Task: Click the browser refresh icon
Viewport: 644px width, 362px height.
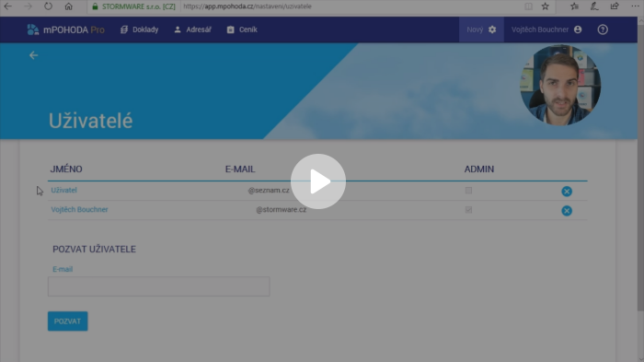Action: (48, 6)
